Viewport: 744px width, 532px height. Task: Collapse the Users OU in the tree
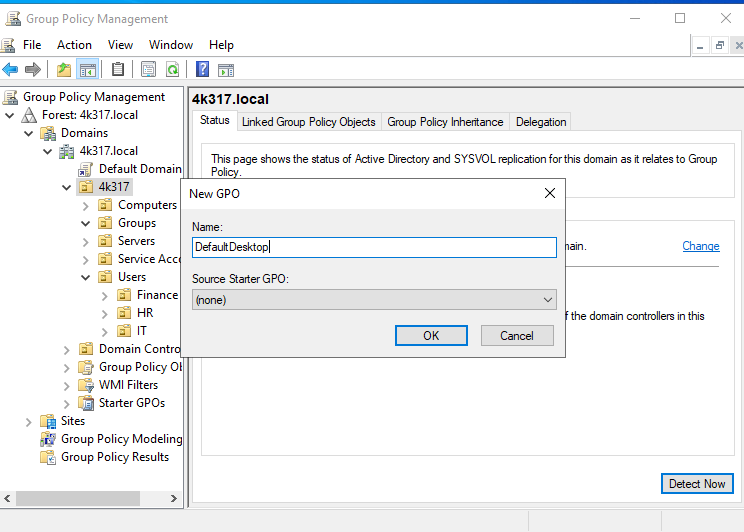[x=86, y=277]
